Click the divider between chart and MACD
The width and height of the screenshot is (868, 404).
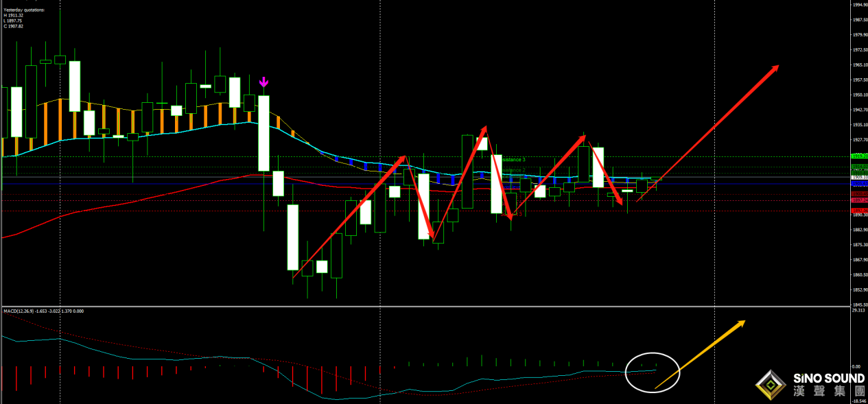coord(425,306)
